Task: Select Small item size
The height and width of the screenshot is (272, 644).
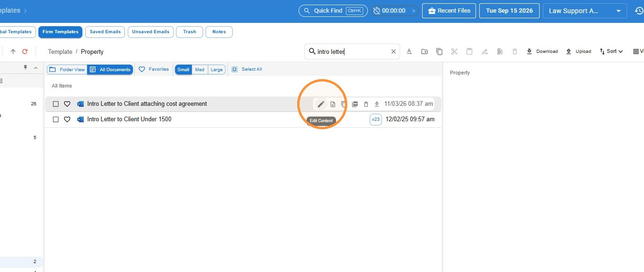Action: tap(183, 69)
